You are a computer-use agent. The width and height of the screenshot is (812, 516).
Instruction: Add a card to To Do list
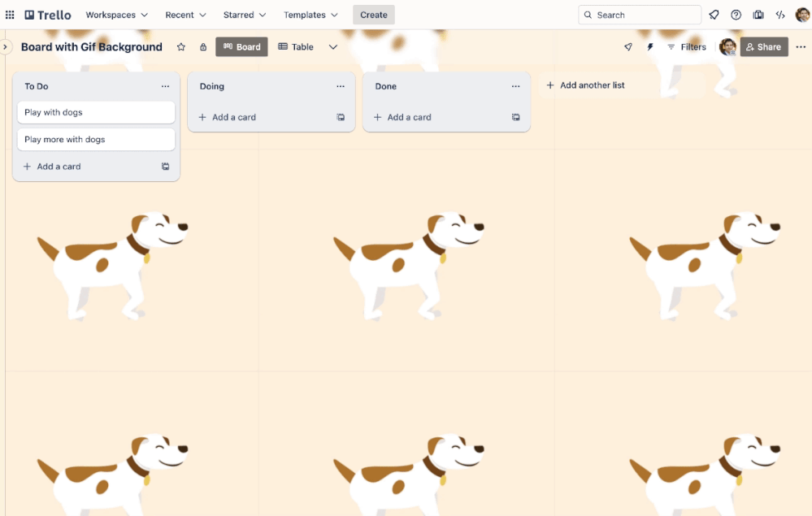[x=52, y=167]
